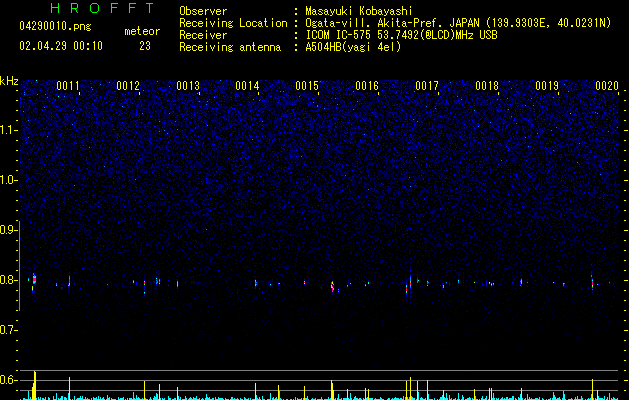Click the 0011 time marker
This screenshot has width=629, height=400.
pos(68,86)
